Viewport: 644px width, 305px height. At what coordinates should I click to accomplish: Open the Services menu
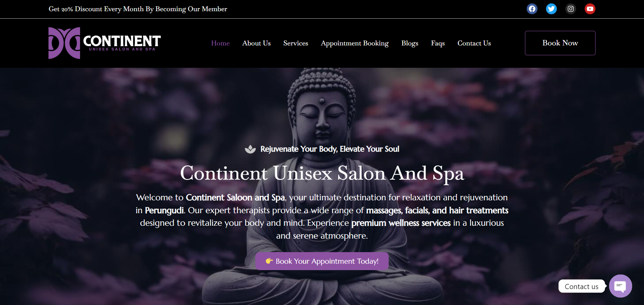[296, 43]
